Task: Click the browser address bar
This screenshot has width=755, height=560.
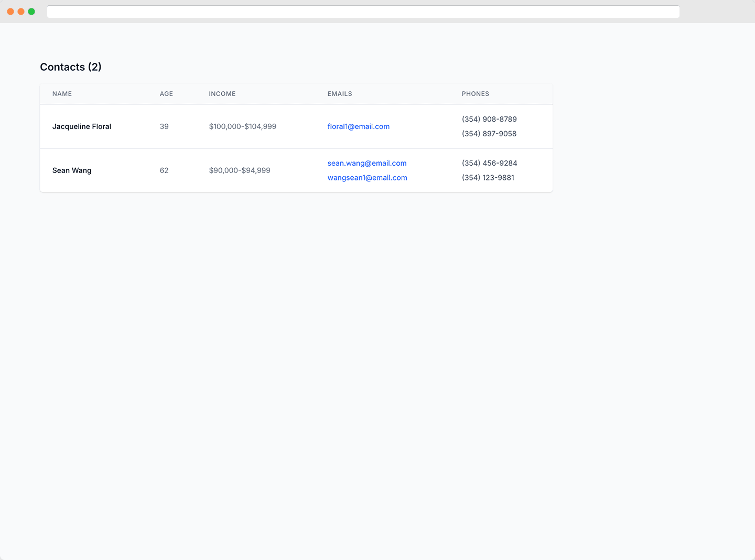Action: [363, 12]
